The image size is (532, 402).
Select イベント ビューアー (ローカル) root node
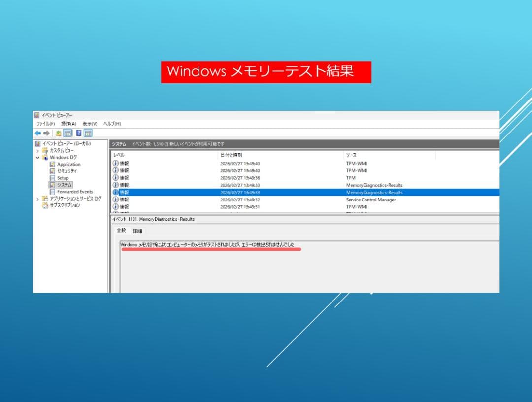pyautogui.click(x=66, y=143)
